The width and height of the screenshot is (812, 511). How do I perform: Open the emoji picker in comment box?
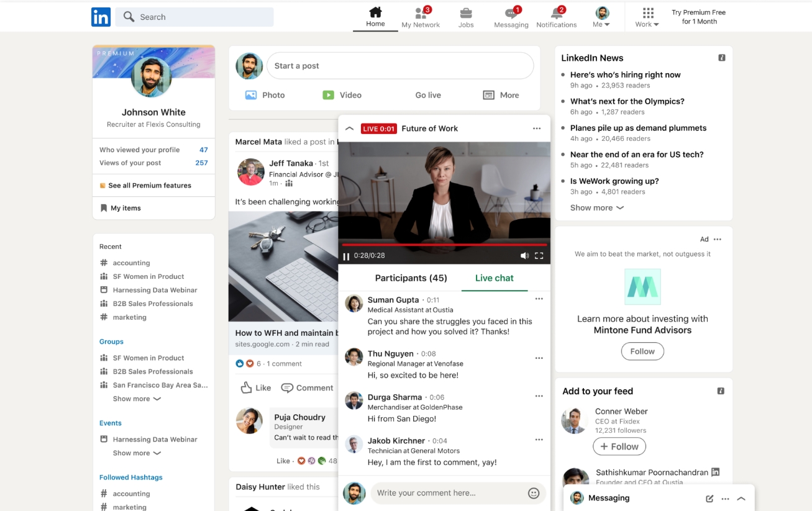point(534,493)
